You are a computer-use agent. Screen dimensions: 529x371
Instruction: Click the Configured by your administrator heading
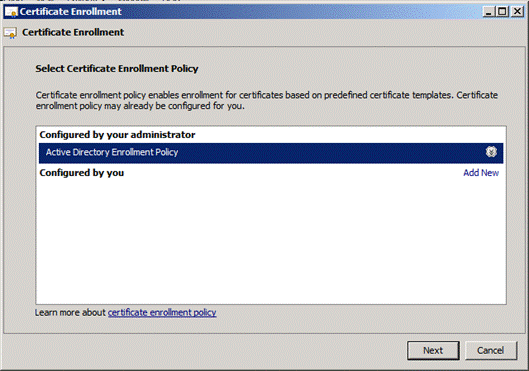pos(117,135)
